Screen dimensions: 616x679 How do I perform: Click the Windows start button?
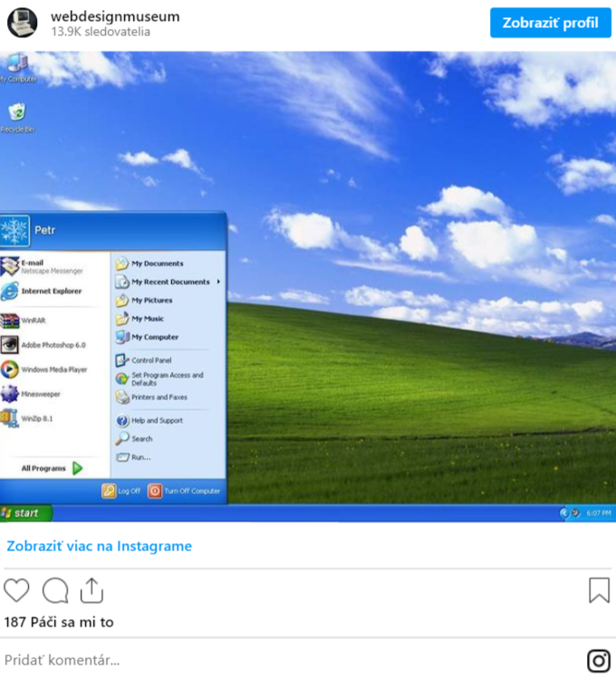pos(26,513)
